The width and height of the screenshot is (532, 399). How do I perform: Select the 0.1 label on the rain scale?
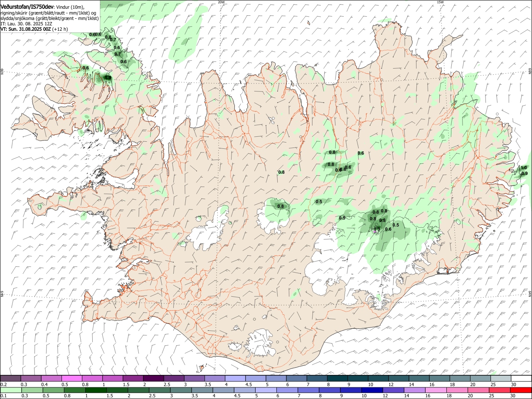pos(4,396)
